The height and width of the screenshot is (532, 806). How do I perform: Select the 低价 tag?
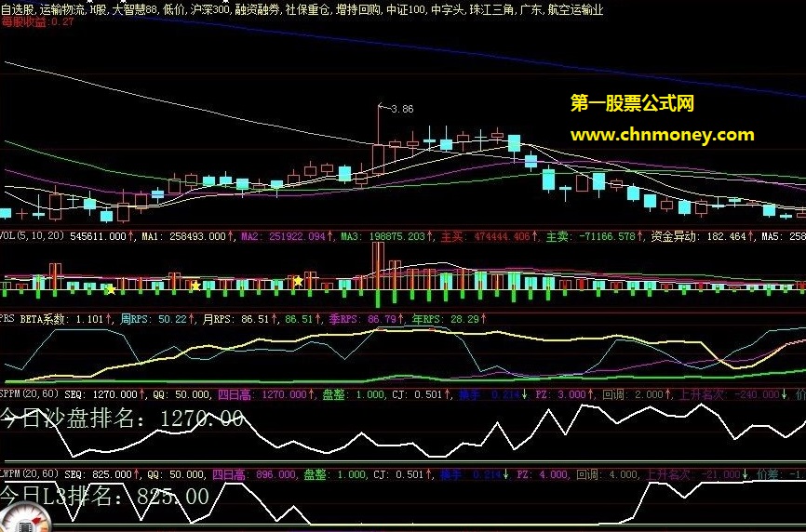174,9
